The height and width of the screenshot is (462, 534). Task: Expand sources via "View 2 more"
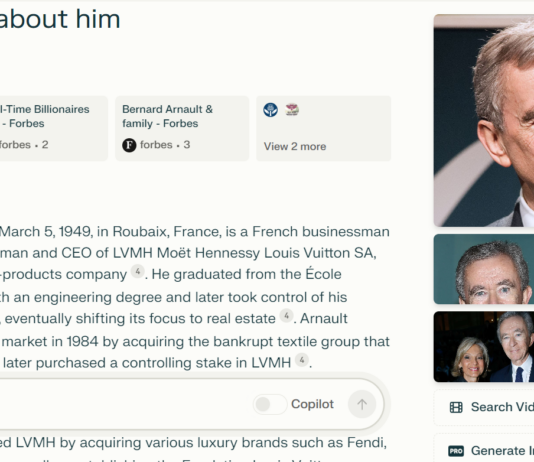coord(295,146)
